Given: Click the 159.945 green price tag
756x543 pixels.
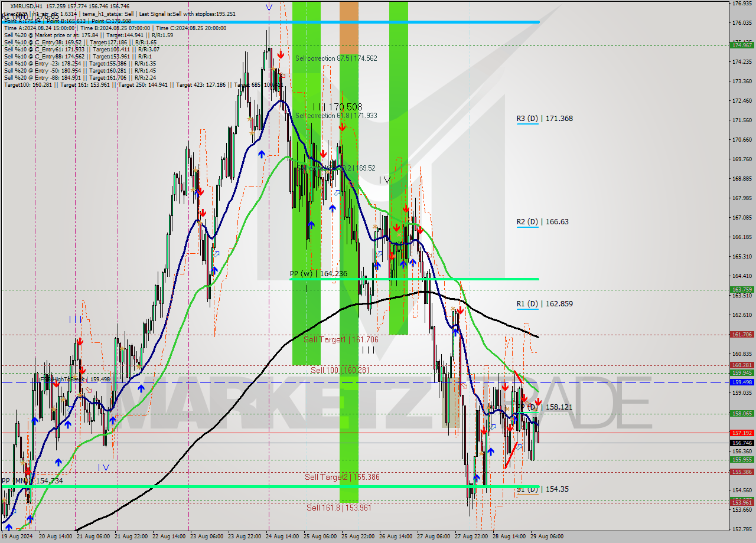Looking at the screenshot, I should coord(742,372).
